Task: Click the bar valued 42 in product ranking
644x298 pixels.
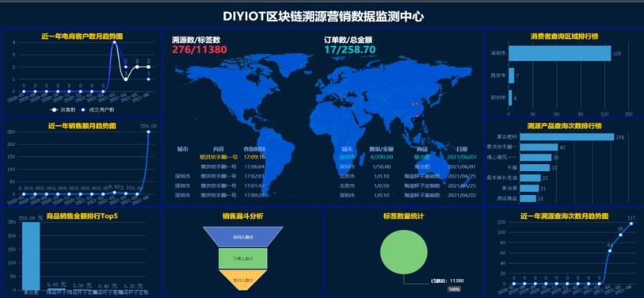Action: point(539,147)
